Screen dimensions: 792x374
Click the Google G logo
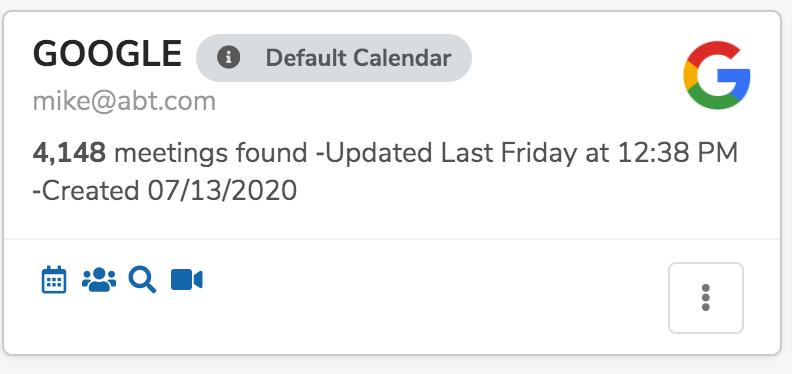tap(717, 75)
